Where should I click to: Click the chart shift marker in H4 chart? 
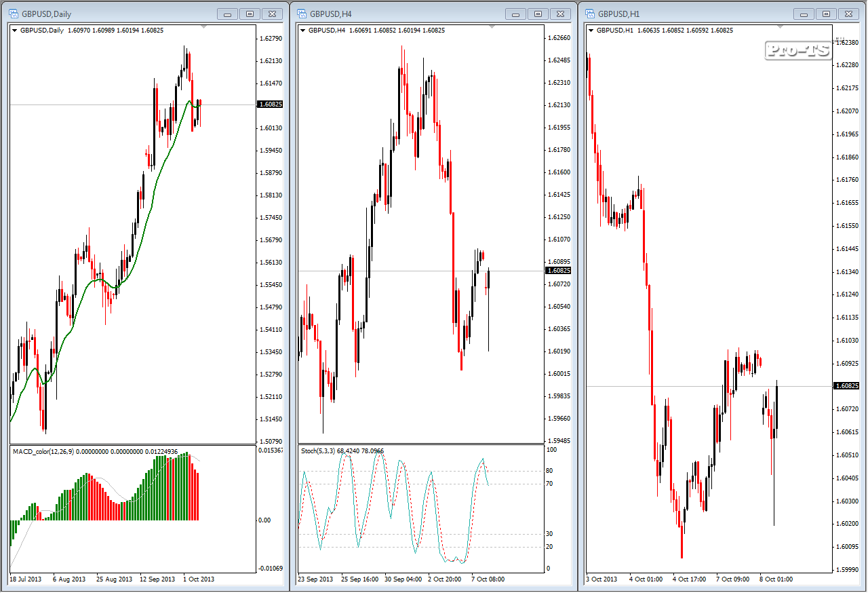(492, 27)
